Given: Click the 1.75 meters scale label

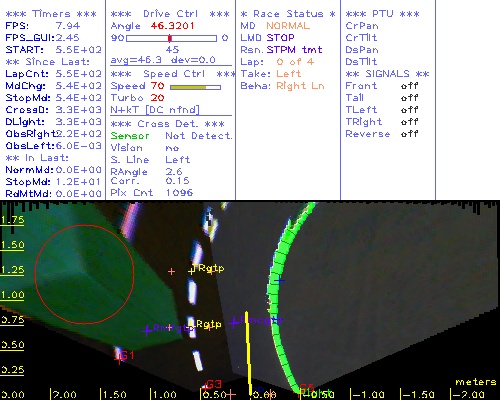Looking at the screenshot, I should click(x=12, y=220).
